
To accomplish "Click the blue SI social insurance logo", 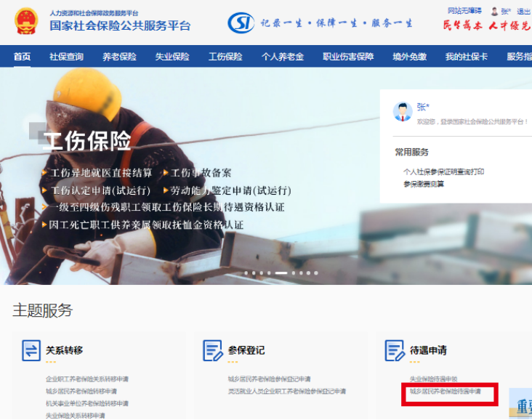I will click(x=241, y=23).
